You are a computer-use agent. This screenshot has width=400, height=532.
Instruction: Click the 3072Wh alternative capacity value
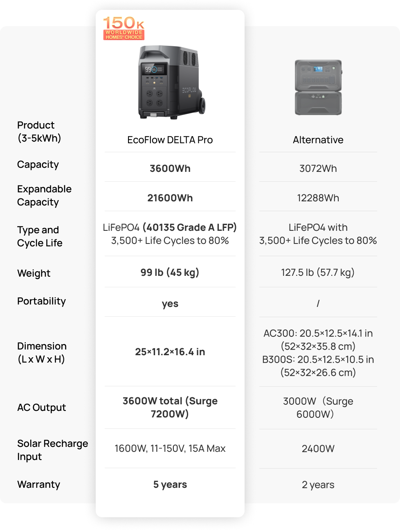[318, 169]
